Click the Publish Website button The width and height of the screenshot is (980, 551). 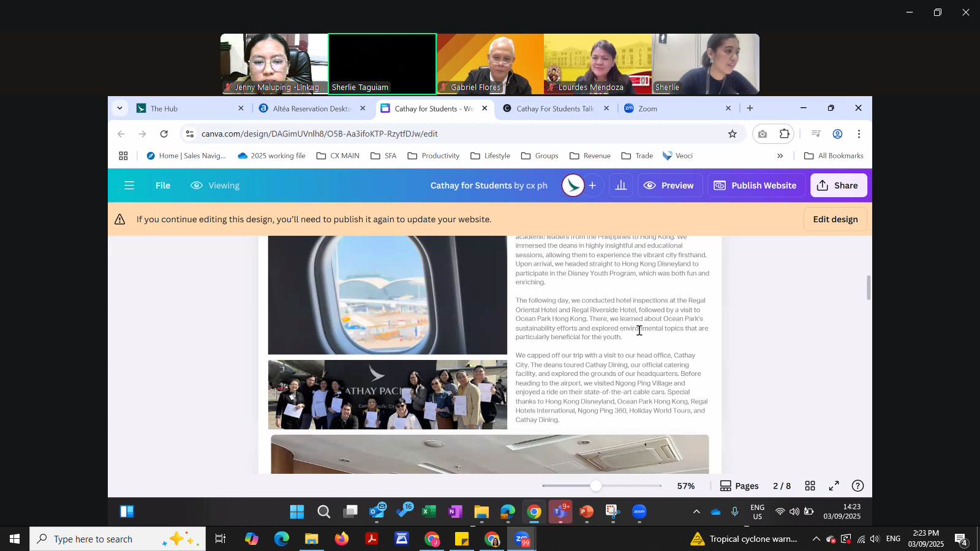coord(755,186)
